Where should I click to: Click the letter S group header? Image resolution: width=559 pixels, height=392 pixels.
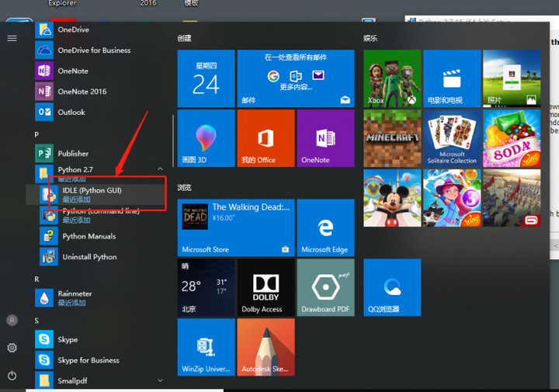point(36,321)
